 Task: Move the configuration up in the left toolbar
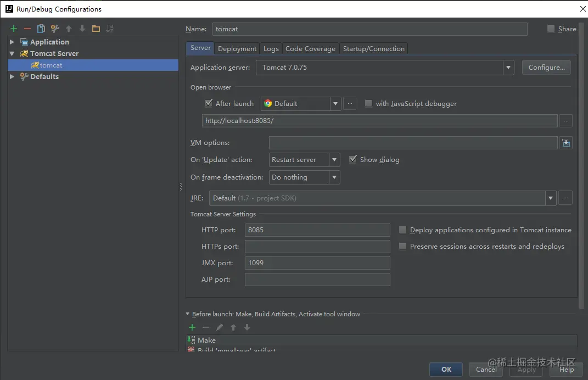(x=69, y=29)
